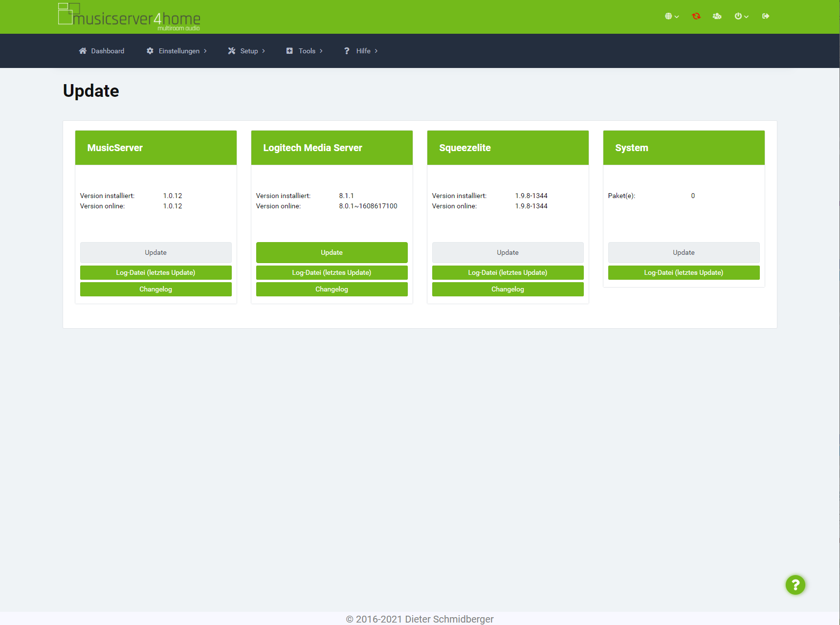This screenshot has height=625, width=840.
Task: Click the musicserver4home logo
Action: tap(129, 17)
